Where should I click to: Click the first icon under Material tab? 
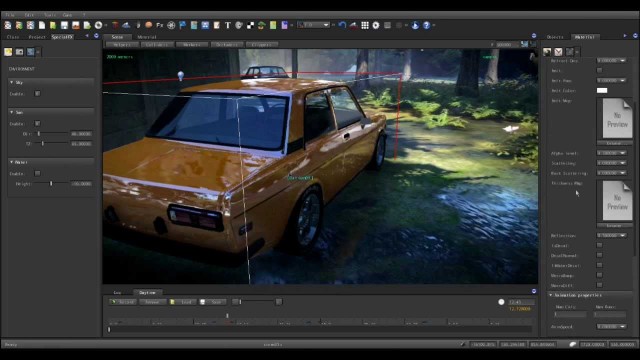547,52
